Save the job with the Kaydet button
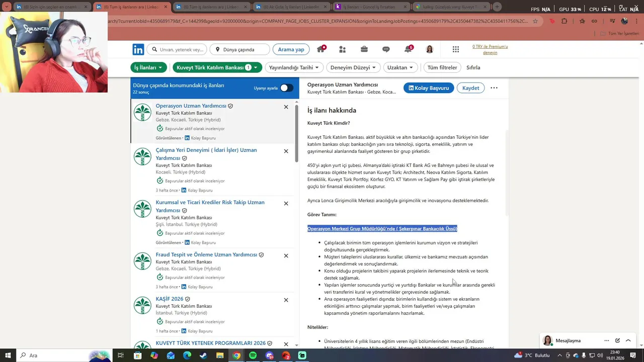The height and width of the screenshot is (362, 644). [x=470, y=88]
